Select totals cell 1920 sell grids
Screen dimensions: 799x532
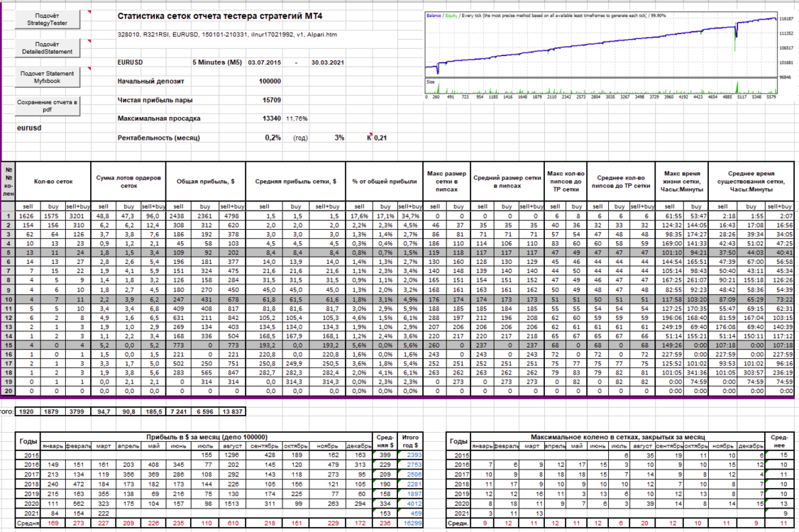28,411
